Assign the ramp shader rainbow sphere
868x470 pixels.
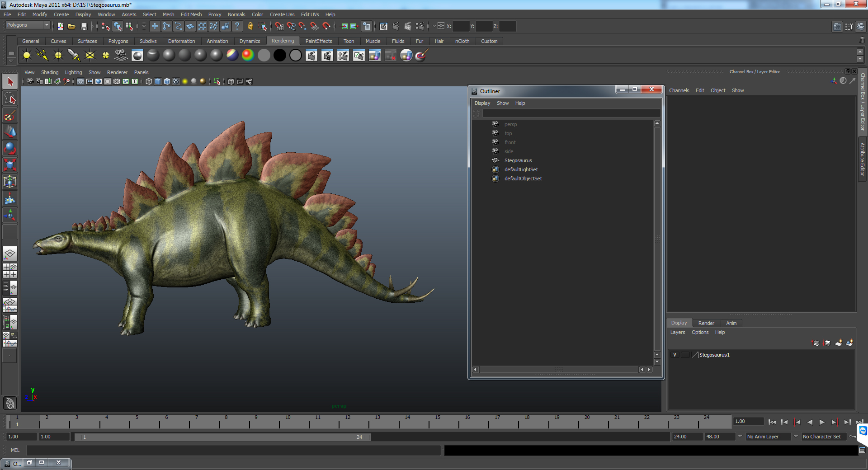248,56
